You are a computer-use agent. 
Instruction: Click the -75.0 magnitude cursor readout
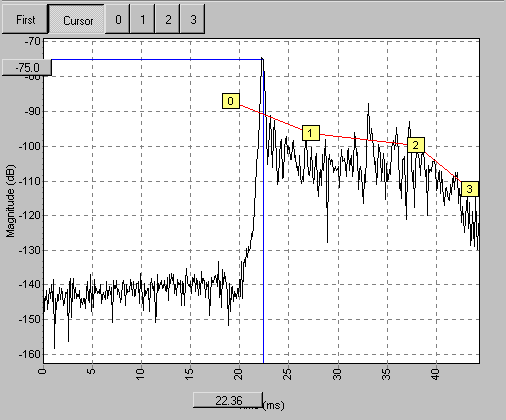pyautogui.click(x=27, y=68)
